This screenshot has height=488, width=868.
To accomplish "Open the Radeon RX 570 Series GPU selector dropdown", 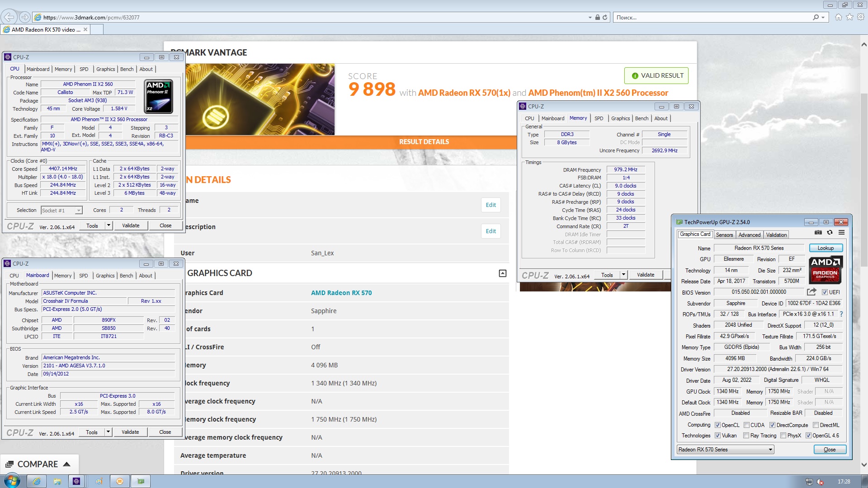I will [725, 449].
